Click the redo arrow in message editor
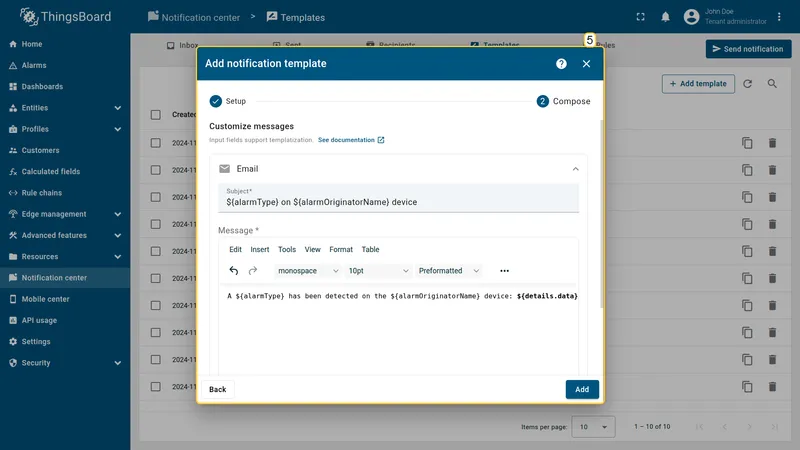 [x=253, y=271]
